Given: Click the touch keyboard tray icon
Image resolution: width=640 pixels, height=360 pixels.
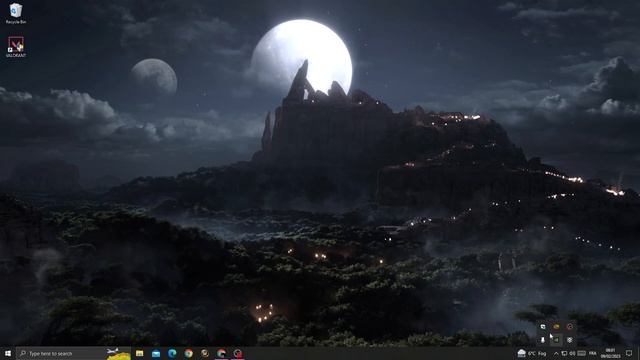Looking at the screenshot, I should point(582,353).
